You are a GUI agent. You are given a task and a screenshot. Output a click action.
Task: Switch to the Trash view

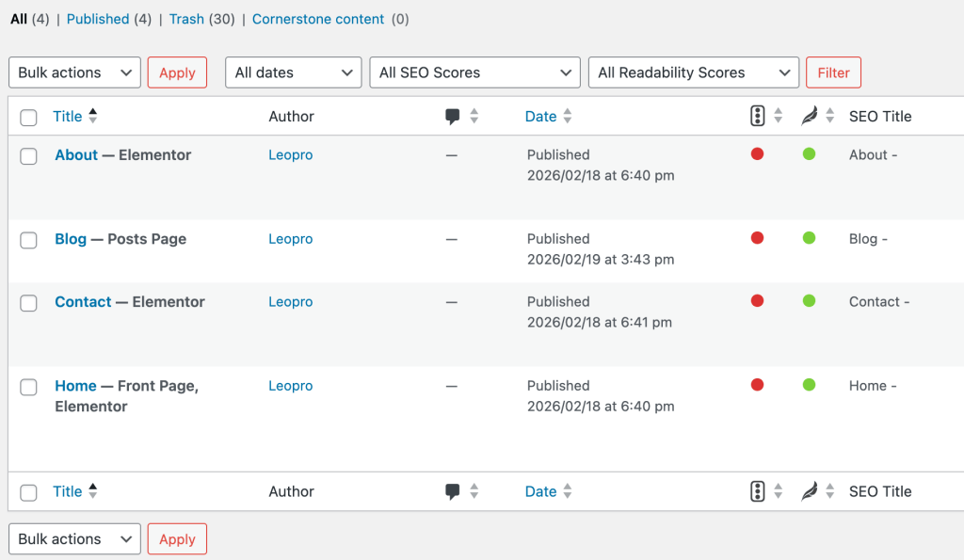pos(186,19)
